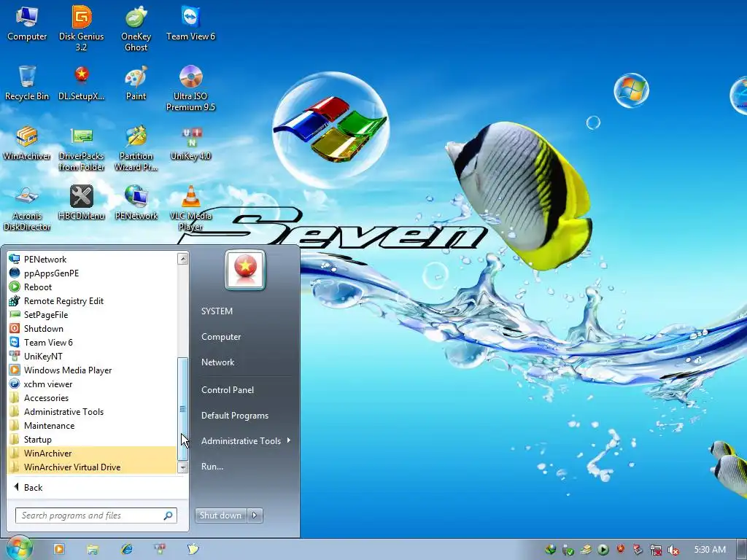Viewport: 747px width, 560px height.
Task: Expand Administrative Tools folder in programs list
Action: 91,412
